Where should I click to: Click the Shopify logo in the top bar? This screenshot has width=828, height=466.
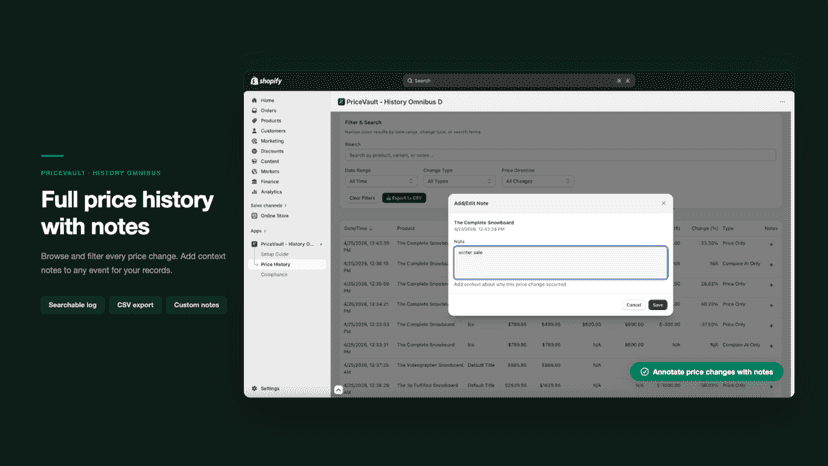(x=266, y=81)
